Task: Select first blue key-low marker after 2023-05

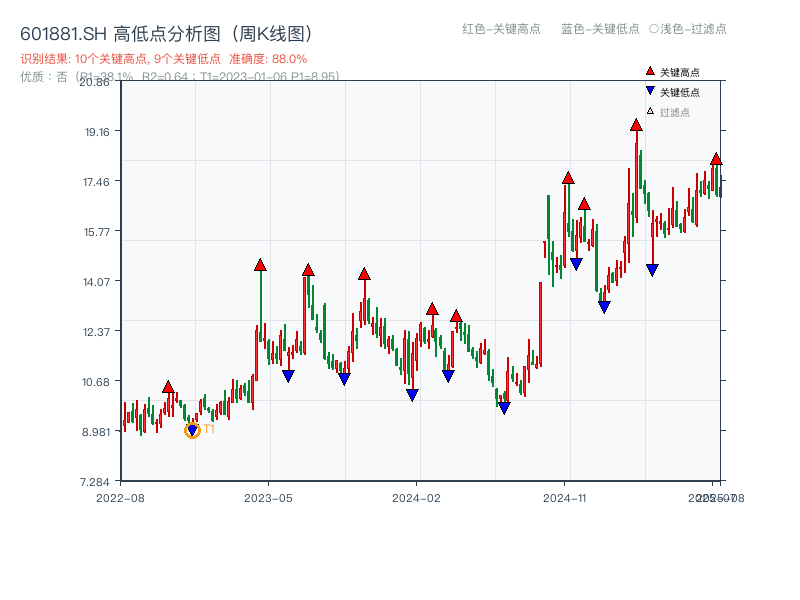Action: (x=288, y=377)
